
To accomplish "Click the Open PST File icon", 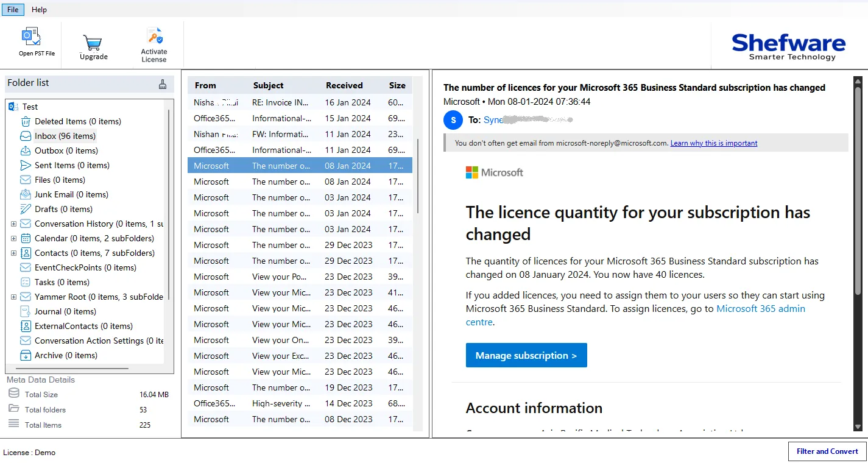I will 31,37.
